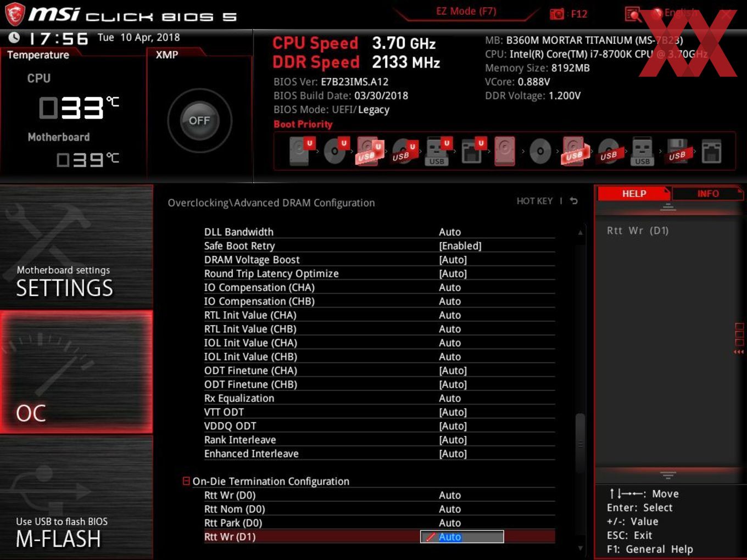Image resolution: width=747 pixels, height=560 pixels.
Task: Change the English language selector
Action: click(x=681, y=13)
